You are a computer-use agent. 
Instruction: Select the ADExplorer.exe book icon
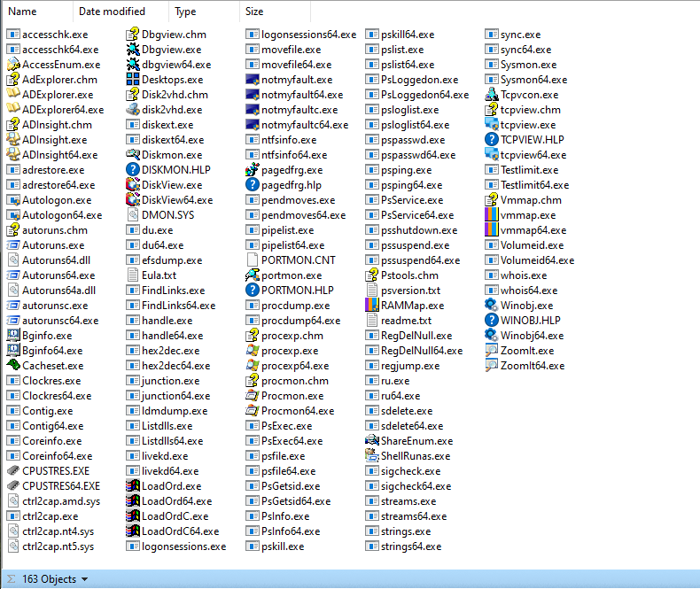pos(13,95)
